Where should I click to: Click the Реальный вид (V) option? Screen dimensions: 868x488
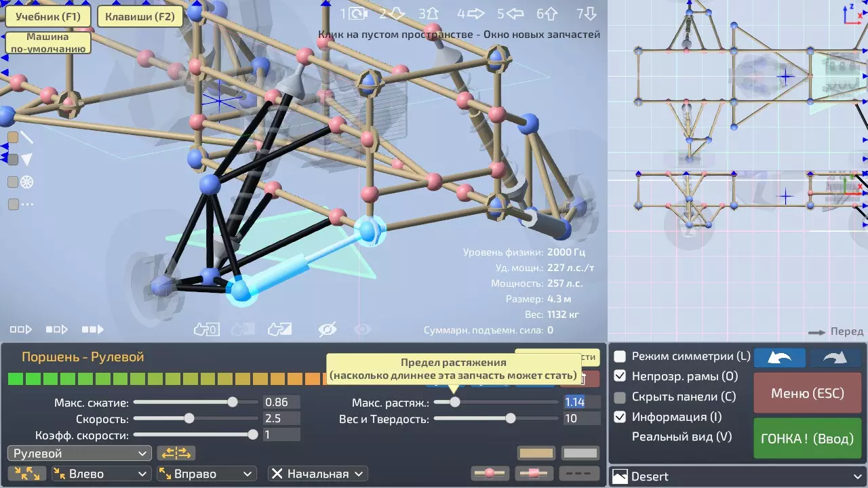click(682, 436)
